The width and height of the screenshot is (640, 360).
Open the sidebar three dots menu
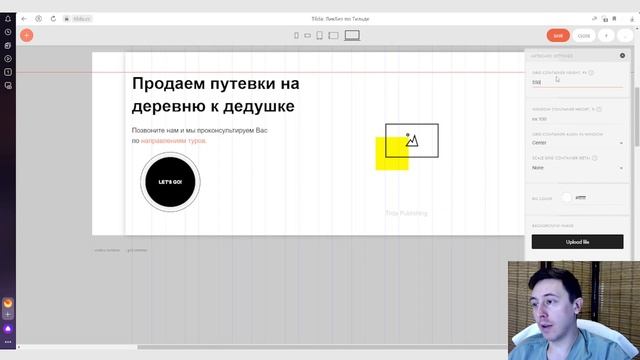[8, 342]
